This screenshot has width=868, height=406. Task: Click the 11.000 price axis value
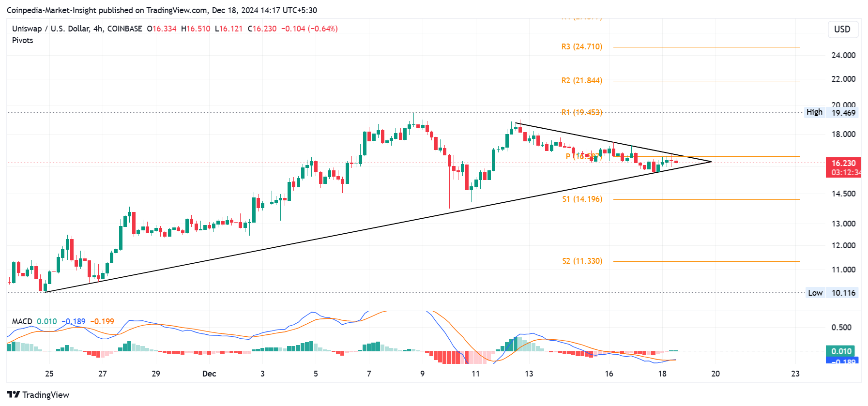[843, 270]
